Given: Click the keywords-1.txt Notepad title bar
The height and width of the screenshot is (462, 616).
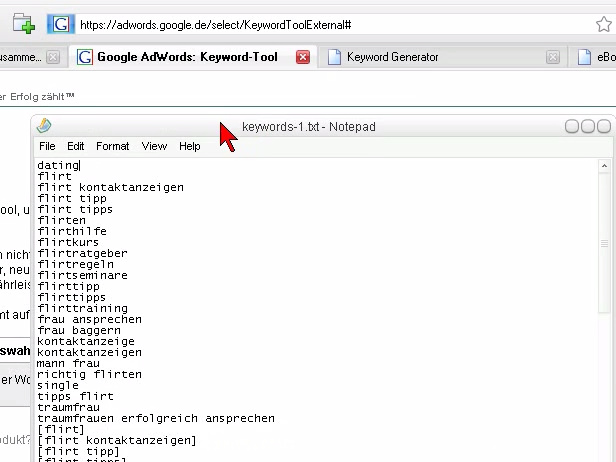Looking at the screenshot, I should tap(400, 127).
